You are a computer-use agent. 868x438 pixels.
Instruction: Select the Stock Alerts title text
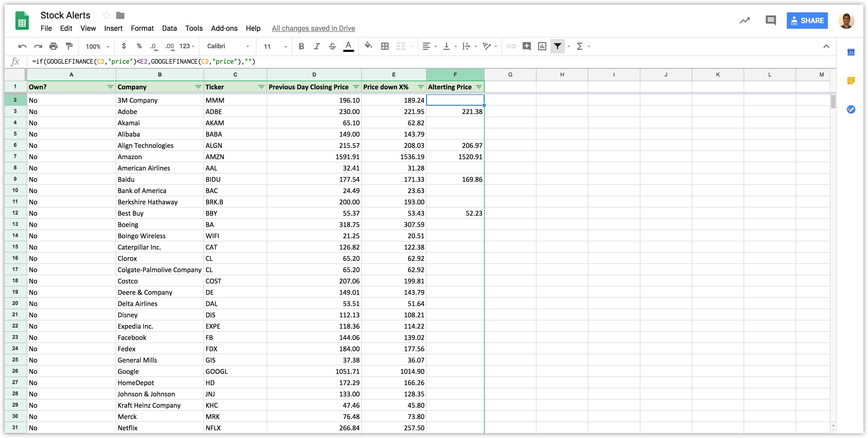click(x=65, y=15)
